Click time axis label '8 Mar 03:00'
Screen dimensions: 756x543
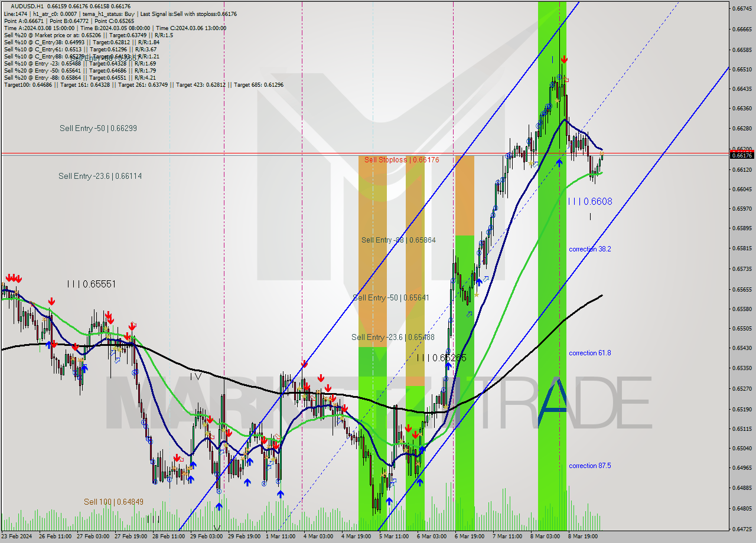click(x=545, y=537)
